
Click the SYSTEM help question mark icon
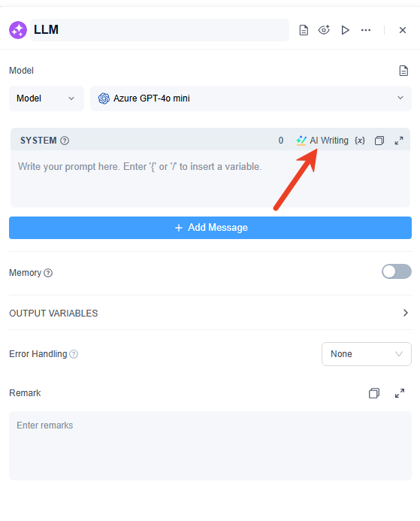pyautogui.click(x=65, y=141)
